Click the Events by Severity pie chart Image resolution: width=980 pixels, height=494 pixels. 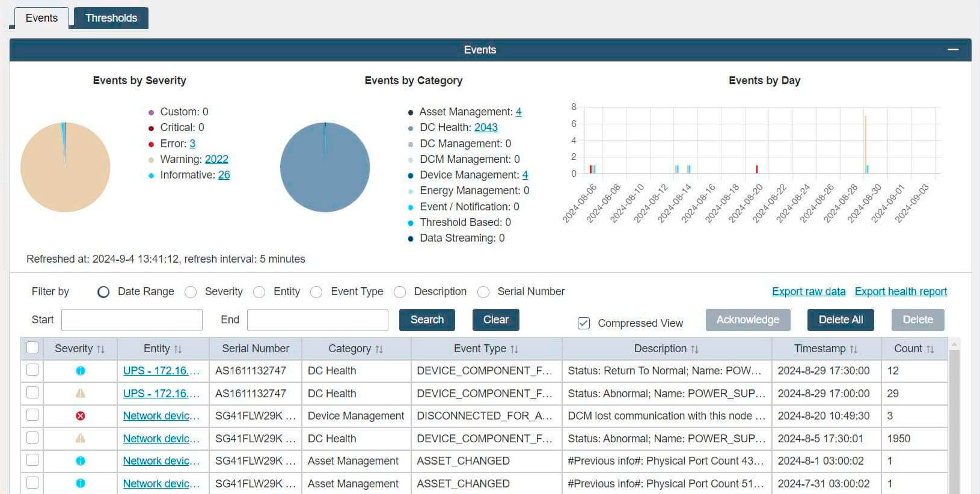click(x=66, y=167)
